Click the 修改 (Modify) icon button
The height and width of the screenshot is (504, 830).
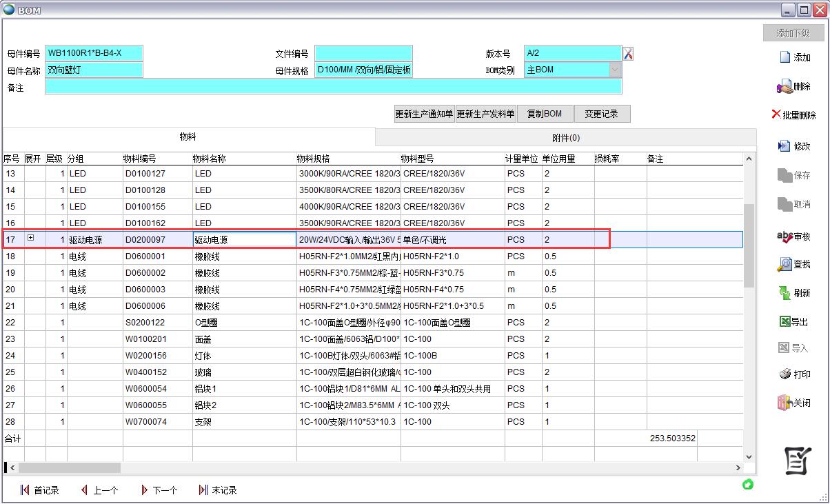[785, 146]
